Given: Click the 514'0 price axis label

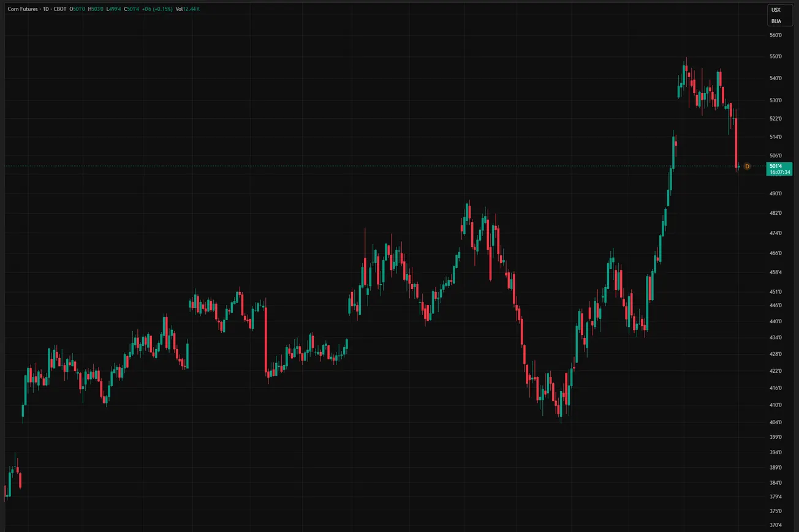Looking at the screenshot, I should [x=776, y=137].
